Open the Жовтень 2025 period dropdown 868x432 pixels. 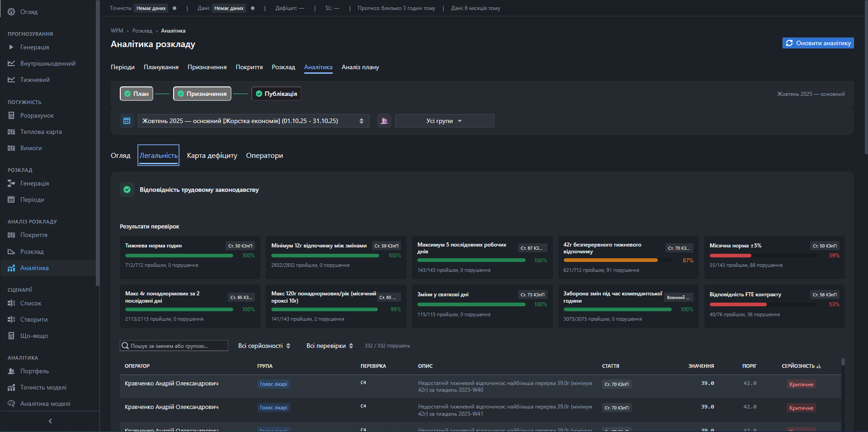(x=253, y=121)
